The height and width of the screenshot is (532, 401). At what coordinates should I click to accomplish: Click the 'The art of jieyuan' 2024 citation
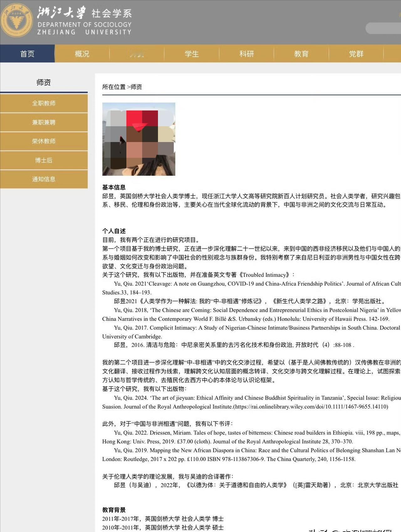coord(252,402)
